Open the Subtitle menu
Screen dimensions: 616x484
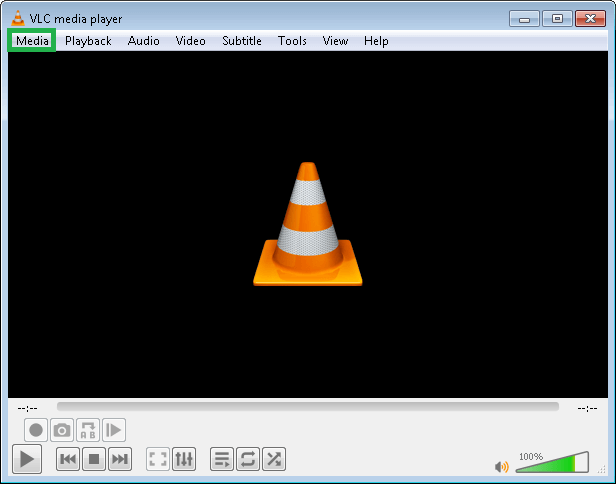pos(242,40)
